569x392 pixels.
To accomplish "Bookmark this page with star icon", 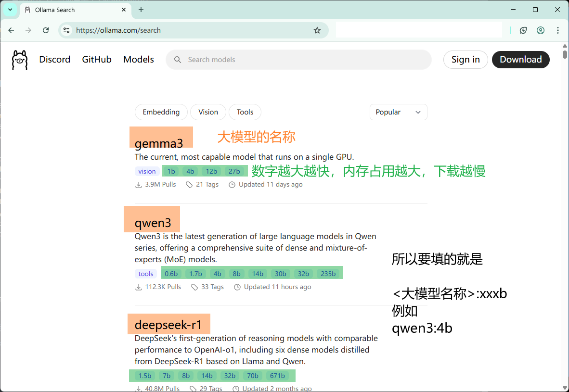I will click(317, 30).
